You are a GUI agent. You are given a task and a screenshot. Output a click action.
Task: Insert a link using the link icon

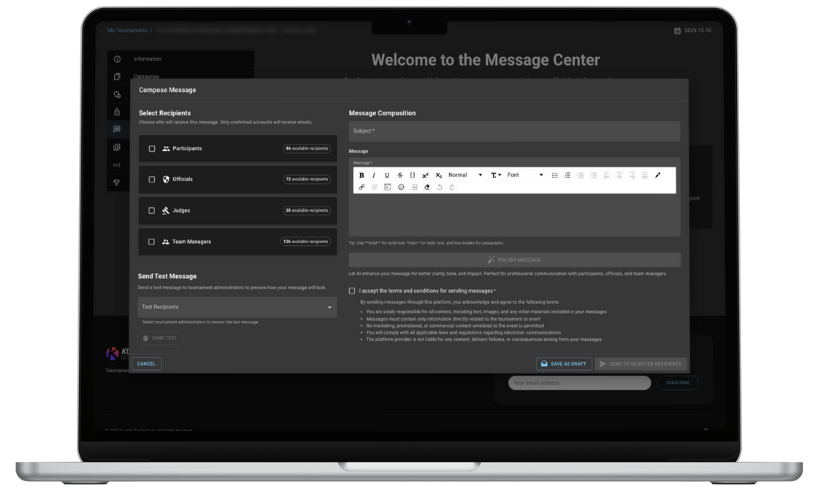click(362, 187)
